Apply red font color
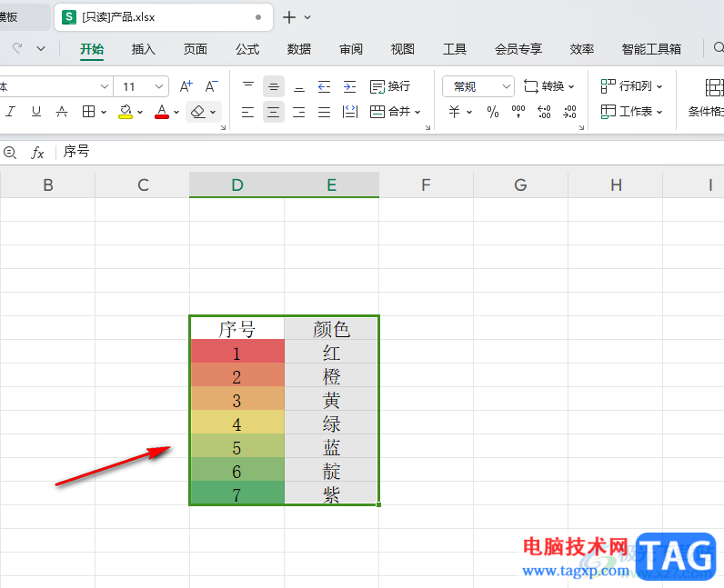This screenshot has width=724, height=588. click(162, 112)
